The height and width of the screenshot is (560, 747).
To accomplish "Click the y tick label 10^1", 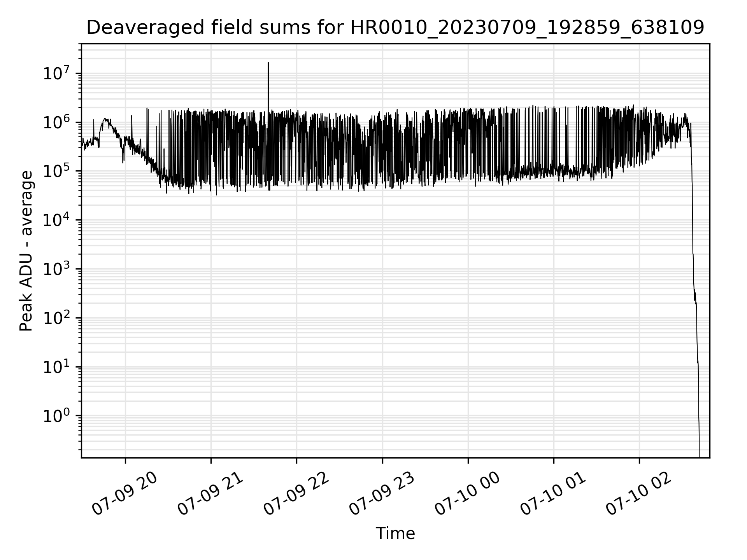I will click(x=56, y=366).
